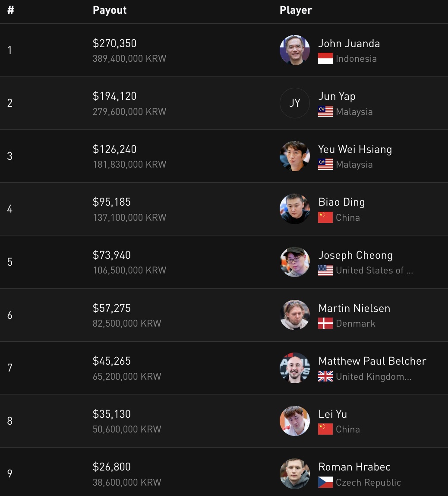The height and width of the screenshot is (496, 448).
Task: Click John Juanda's profile photo
Action: point(295,50)
